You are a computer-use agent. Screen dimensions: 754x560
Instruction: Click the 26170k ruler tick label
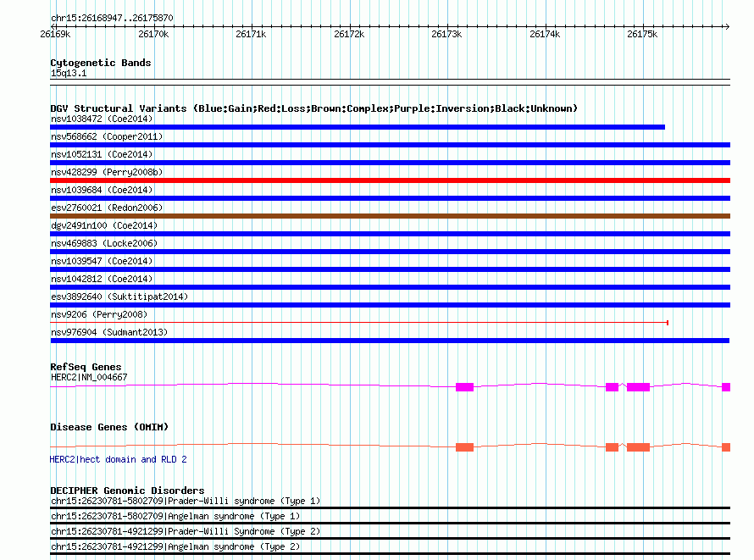click(x=153, y=34)
